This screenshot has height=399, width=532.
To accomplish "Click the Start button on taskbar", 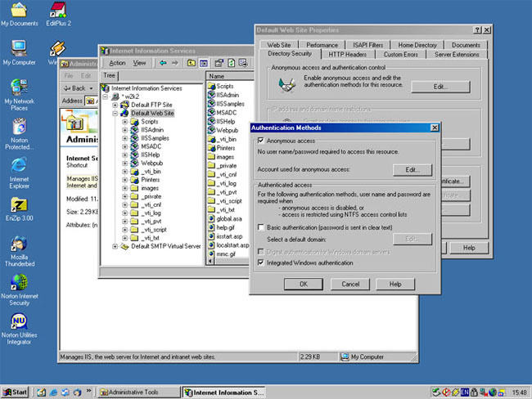I will pos(16,392).
